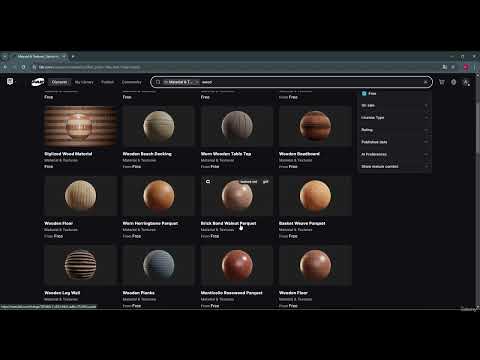Open the Worn Herringbone Parquet title link
Image resolution: width=480 pixels, height=360 pixels.
point(150,223)
